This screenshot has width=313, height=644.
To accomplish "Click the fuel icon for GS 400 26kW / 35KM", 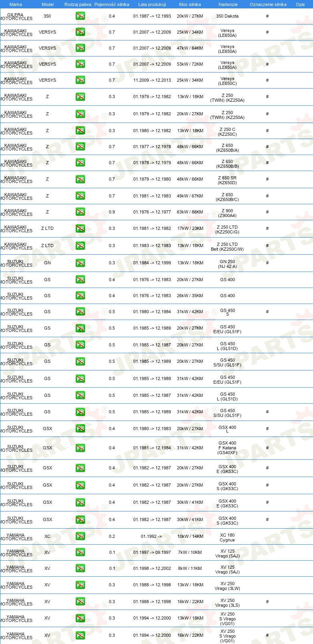I will tap(80, 296).
